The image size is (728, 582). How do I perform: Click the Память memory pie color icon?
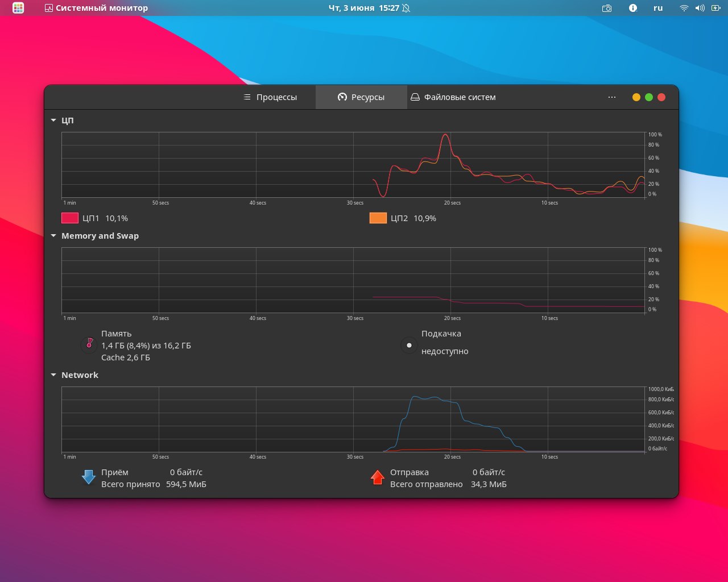pos(89,344)
